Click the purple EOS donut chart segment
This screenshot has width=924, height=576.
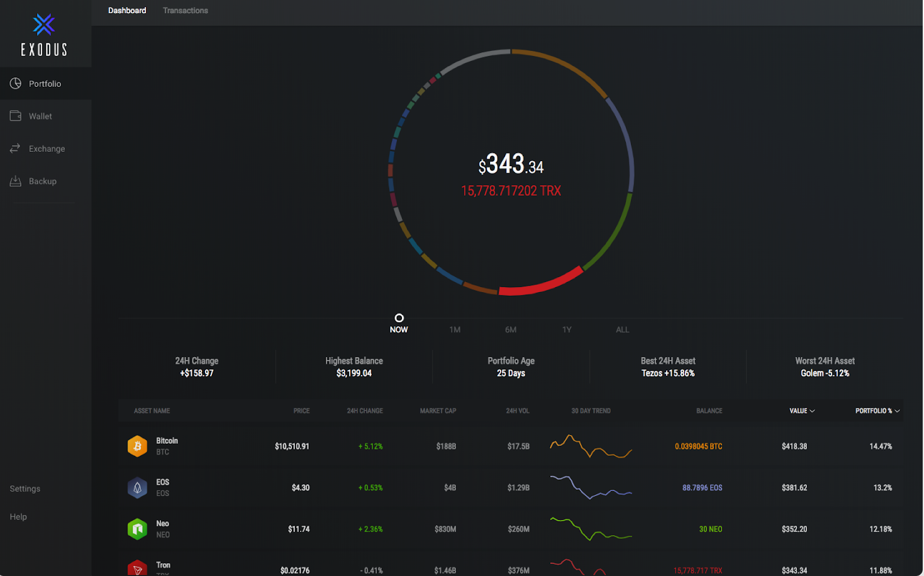click(x=624, y=143)
